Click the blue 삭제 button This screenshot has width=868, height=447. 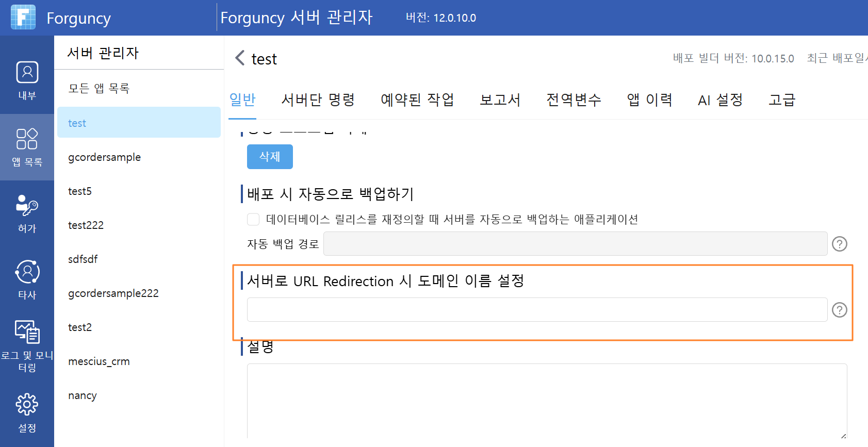[x=270, y=157]
